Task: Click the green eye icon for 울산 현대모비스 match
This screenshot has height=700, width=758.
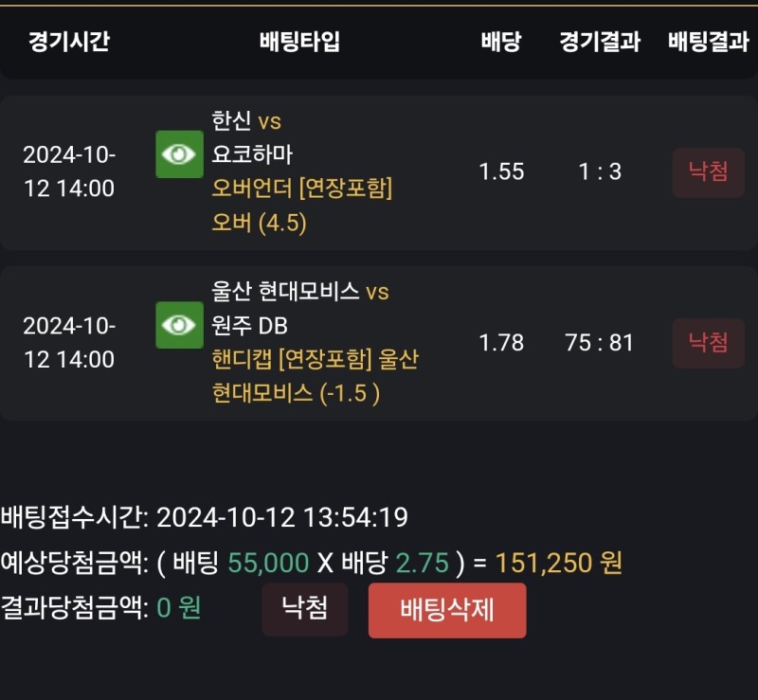Action: [x=179, y=325]
